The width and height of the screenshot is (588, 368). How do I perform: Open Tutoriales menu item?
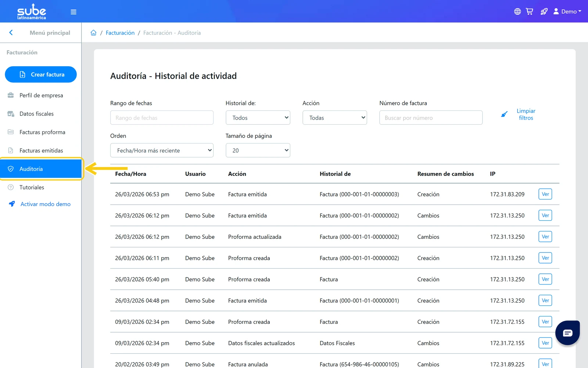coord(41,187)
